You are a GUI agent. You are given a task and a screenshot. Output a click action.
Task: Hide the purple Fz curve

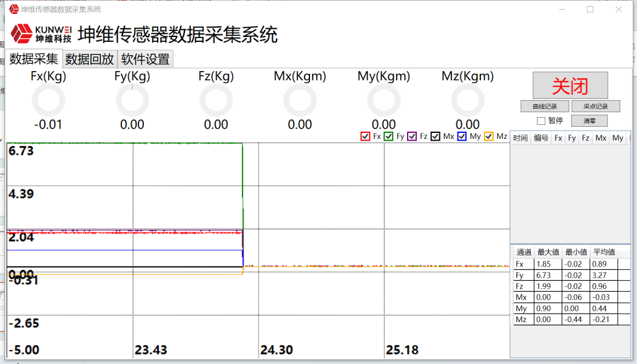[412, 136]
